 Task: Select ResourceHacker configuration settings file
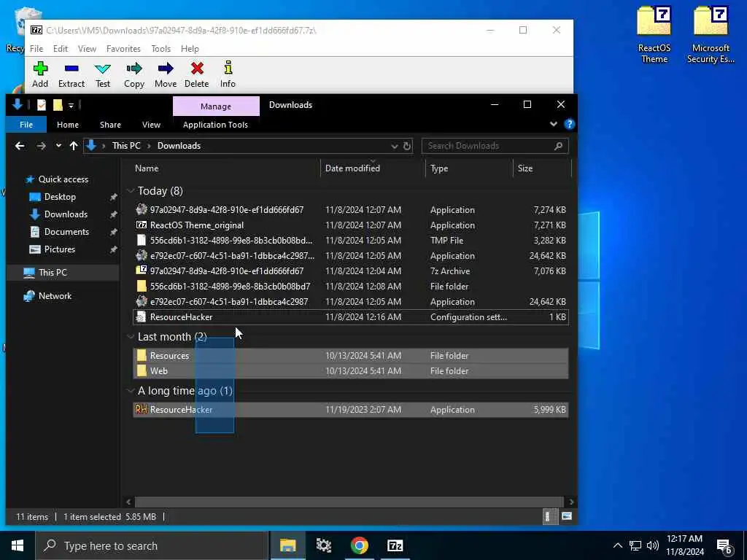pyautogui.click(x=351, y=317)
